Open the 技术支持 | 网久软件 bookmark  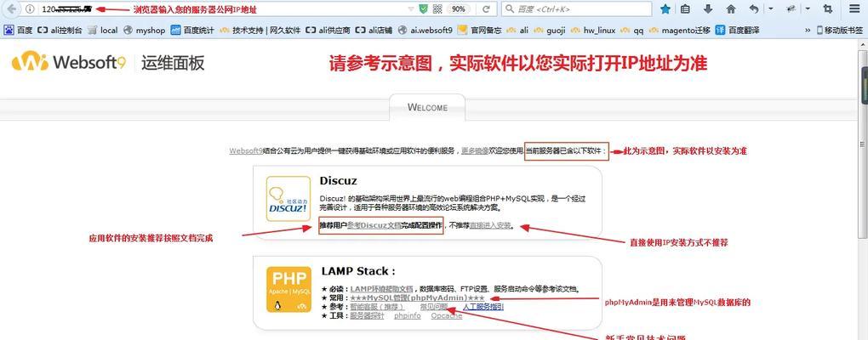260,31
